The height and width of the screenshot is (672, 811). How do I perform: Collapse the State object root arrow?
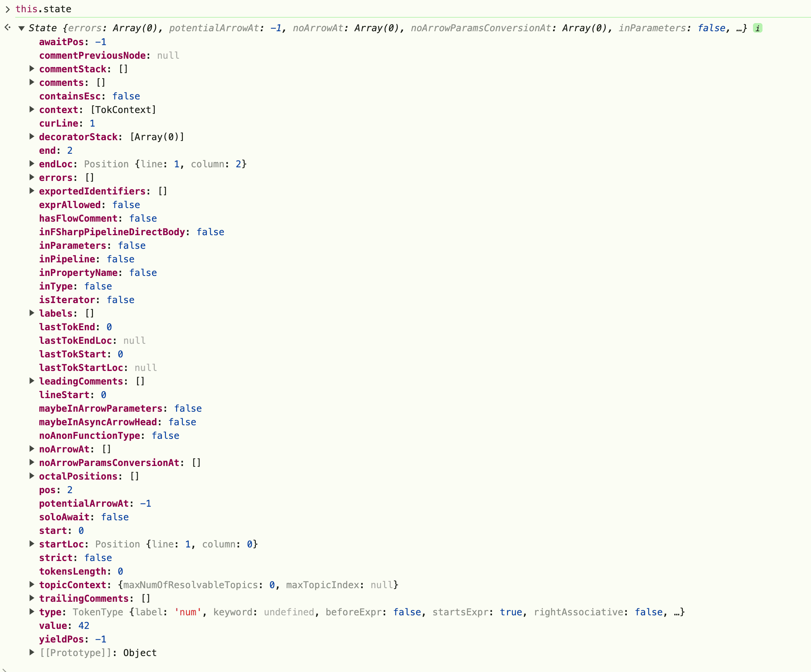coord(22,28)
